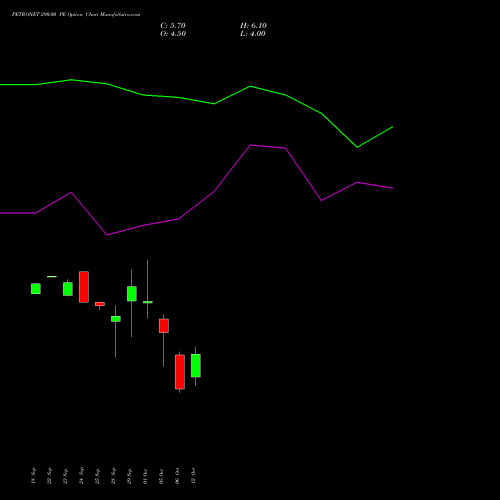Click the green candle for 29 Sep
Viewport: 500px width, 500px height.
coord(132,294)
